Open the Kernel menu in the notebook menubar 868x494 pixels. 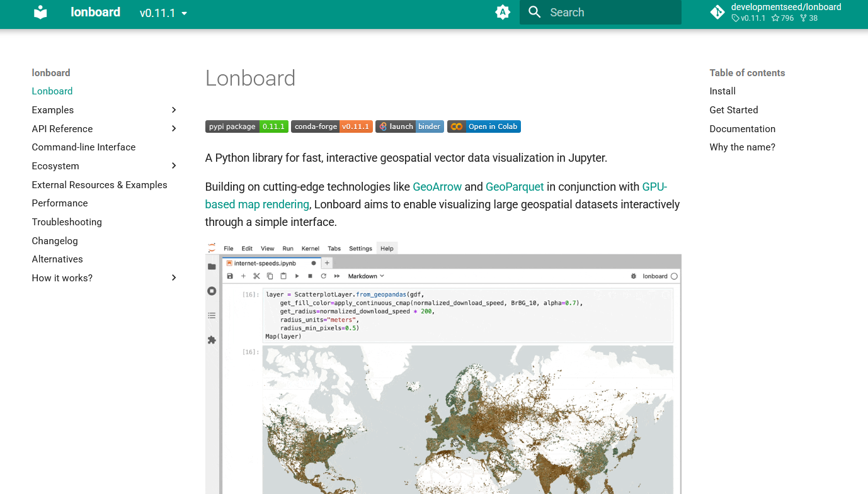[x=311, y=248]
